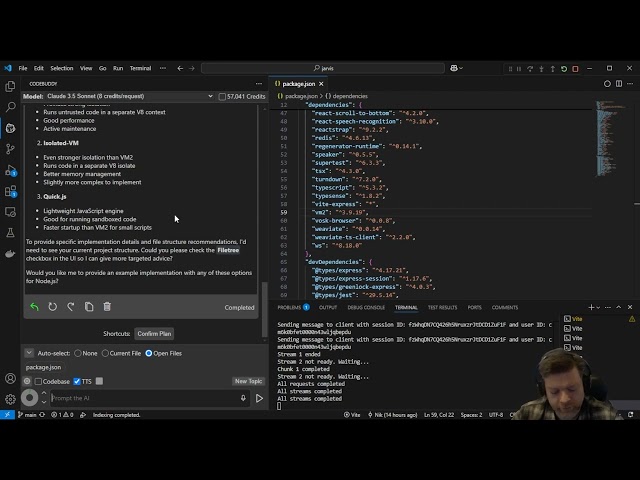Open the Copilot icon in title bar
The width and height of the screenshot is (640, 480).
454,68
